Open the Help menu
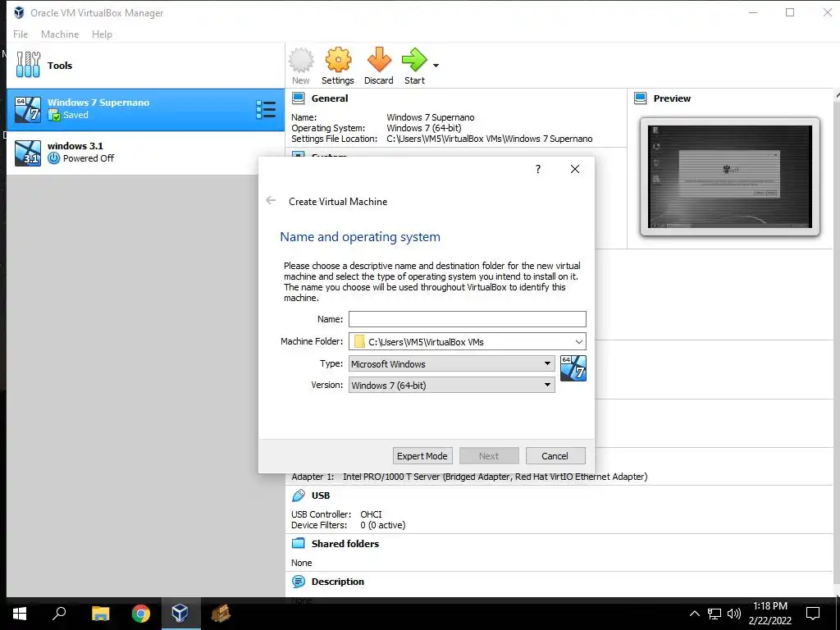 click(x=102, y=34)
